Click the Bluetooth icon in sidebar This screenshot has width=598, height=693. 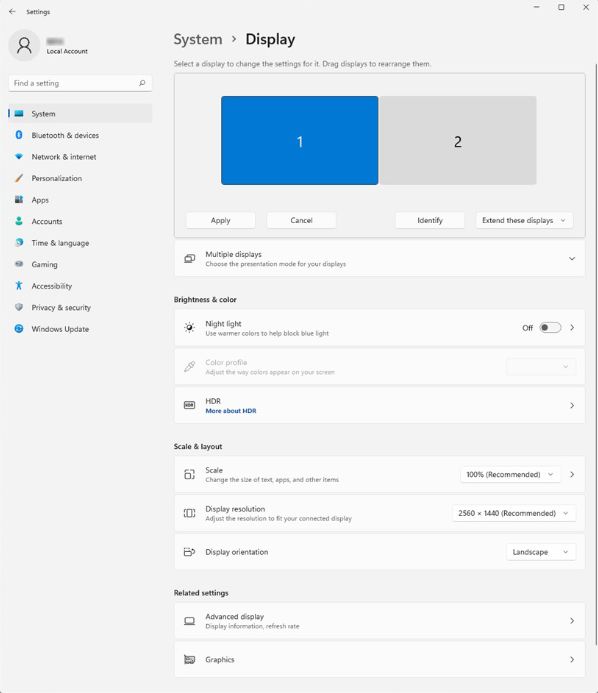tap(19, 135)
